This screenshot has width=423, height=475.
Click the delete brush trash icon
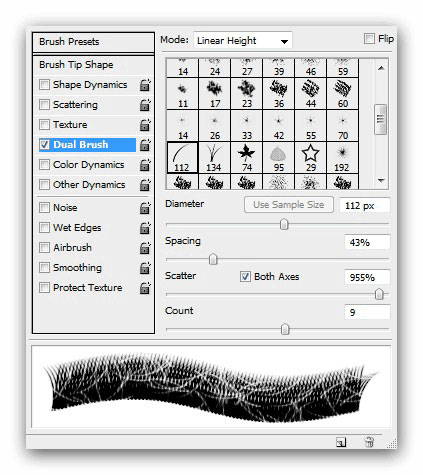[x=369, y=442]
